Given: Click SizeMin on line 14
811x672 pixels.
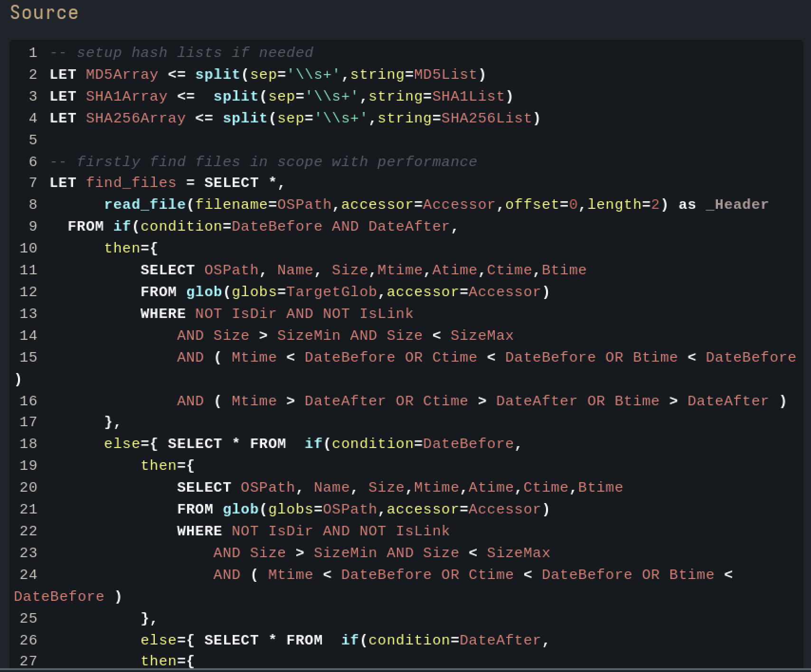Looking at the screenshot, I should click(309, 336).
